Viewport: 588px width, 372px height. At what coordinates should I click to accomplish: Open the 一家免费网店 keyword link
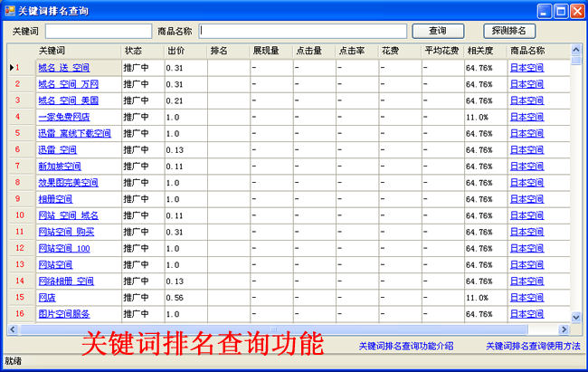(63, 117)
